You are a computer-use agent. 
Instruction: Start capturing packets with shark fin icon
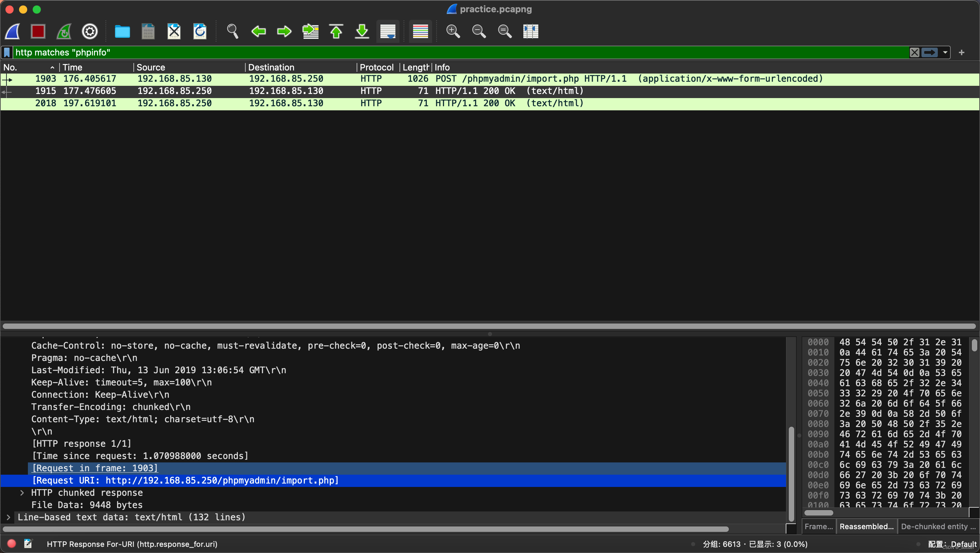[13, 31]
